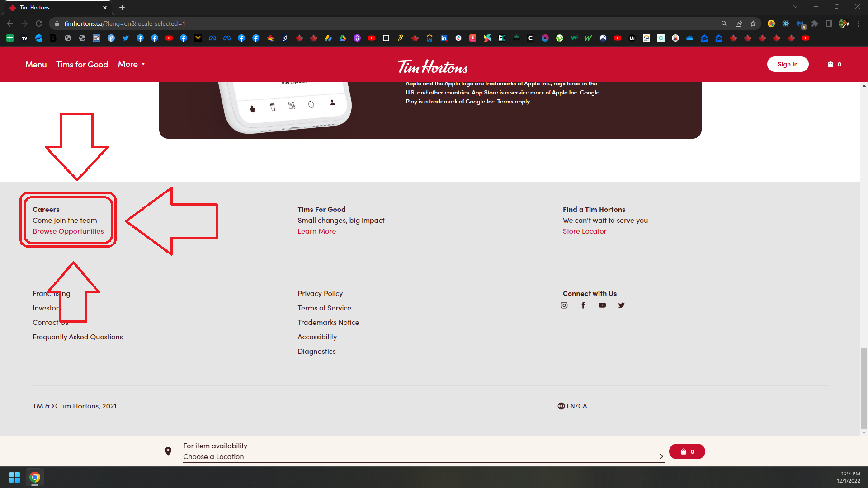Click the Windows Start button in taskbar

14,477
